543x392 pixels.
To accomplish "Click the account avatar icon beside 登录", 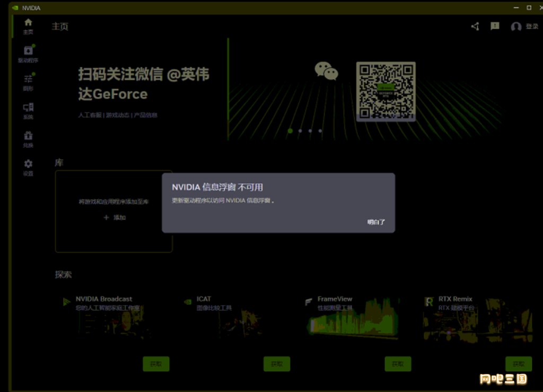I will click(516, 26).
